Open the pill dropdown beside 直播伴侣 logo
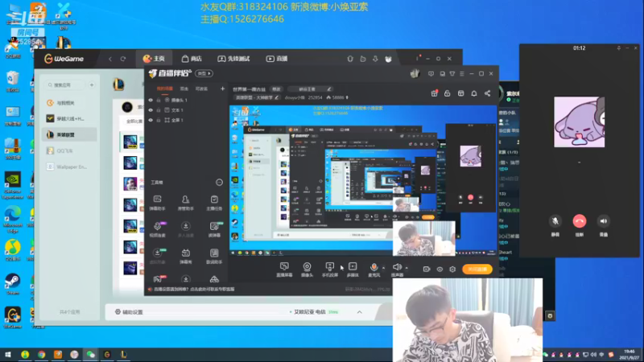The width and height of the screenshot is (644, 362). point(204,73)
